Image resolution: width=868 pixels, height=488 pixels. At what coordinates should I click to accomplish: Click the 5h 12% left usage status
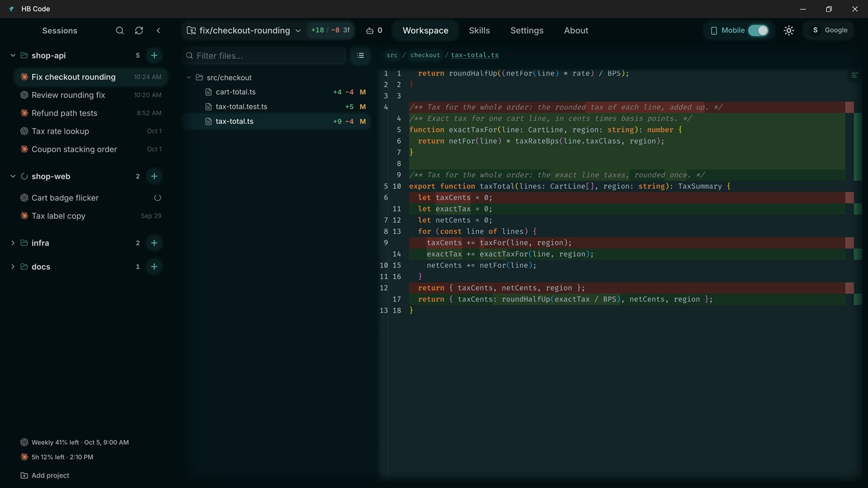[57, 457]
